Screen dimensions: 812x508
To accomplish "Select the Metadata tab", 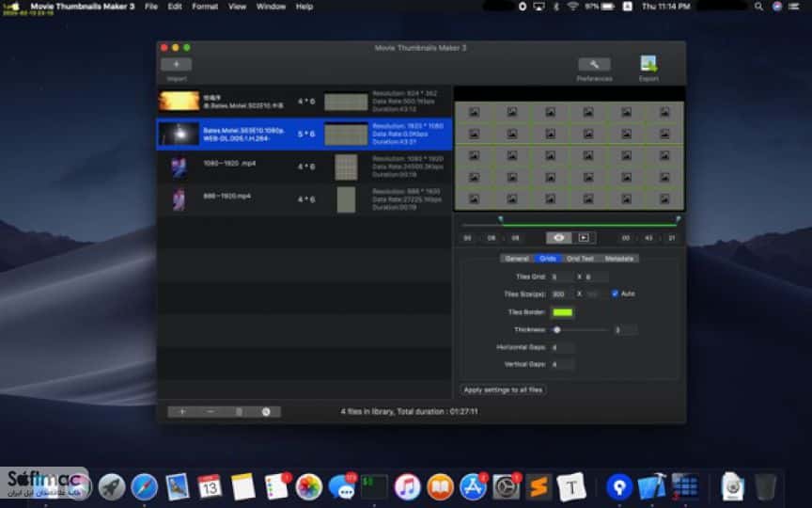I will coord(618,258).
